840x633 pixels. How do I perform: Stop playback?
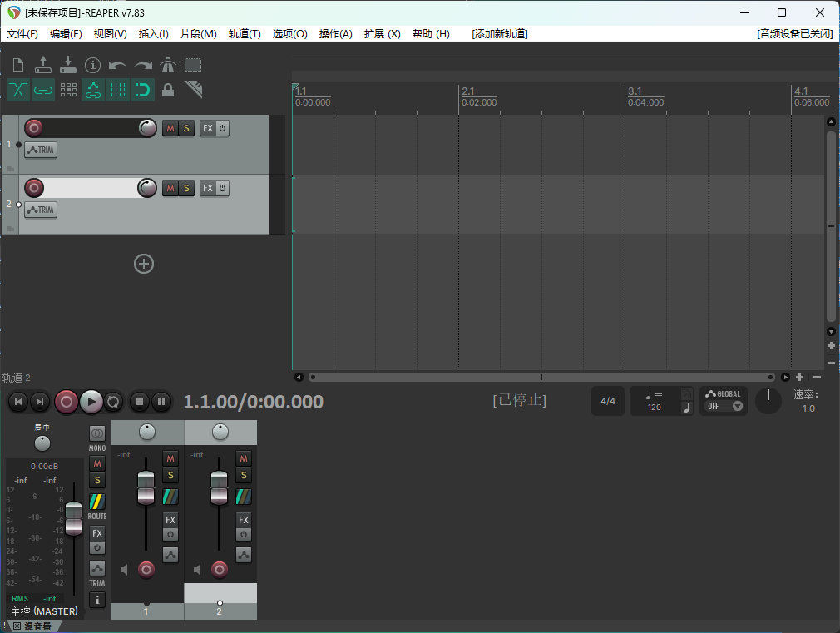(140, 402)
